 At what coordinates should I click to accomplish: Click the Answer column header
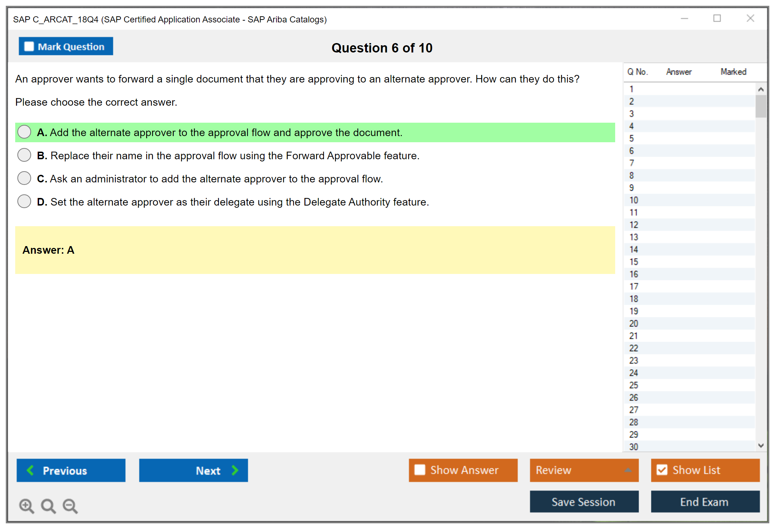pos(679,72)
